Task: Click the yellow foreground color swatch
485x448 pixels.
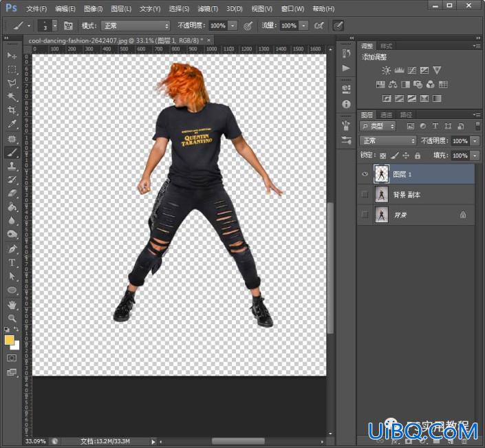Action: point(9,341)
